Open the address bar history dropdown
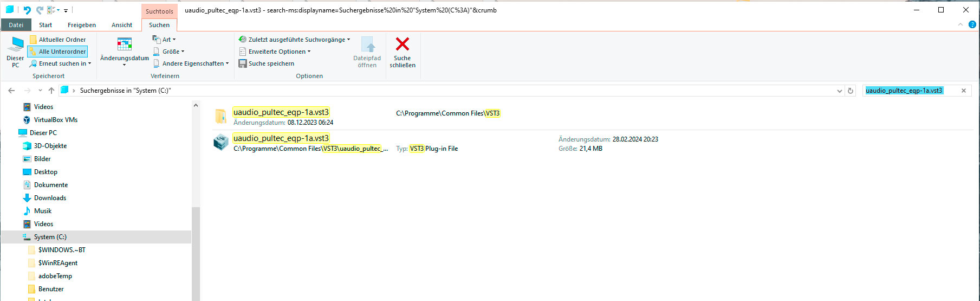The image size is (980, 301). (x=840, y=91)
